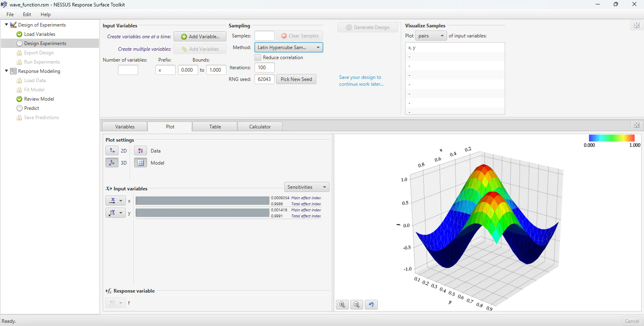Switch to the Table tab
The width and height of the screenshot is (644, 326).
coord(215,127)
